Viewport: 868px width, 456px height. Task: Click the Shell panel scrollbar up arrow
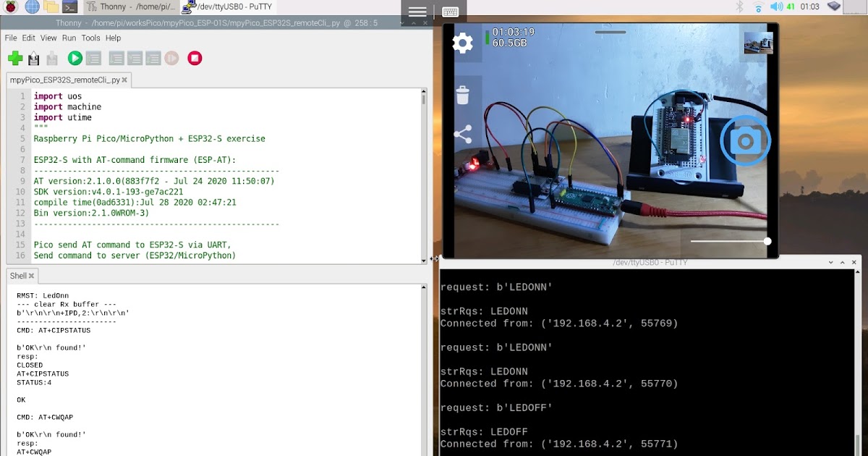tap(424, 288)
